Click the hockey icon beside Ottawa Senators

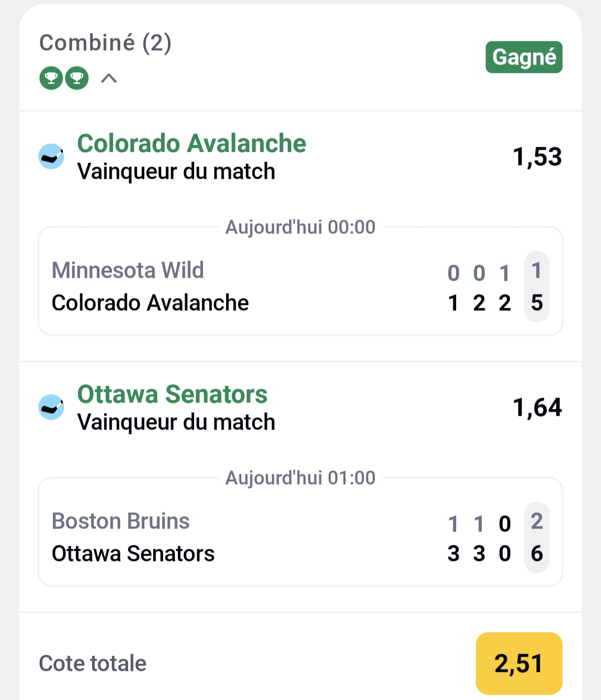pos(51,407)
